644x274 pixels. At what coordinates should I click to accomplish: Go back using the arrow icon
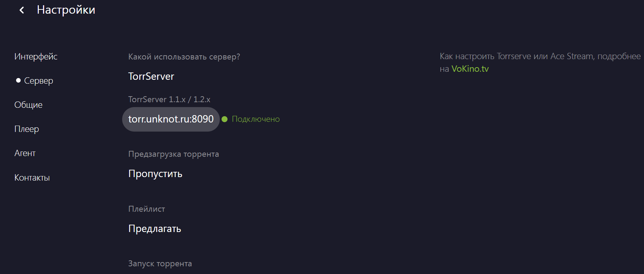click(22, 10)
